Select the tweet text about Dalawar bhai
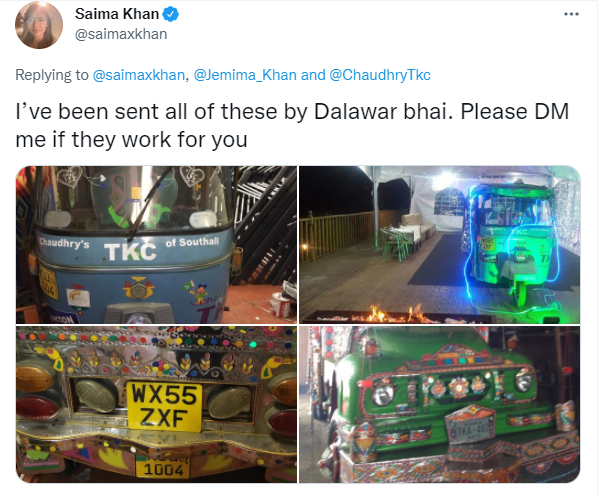 point(292,125)
